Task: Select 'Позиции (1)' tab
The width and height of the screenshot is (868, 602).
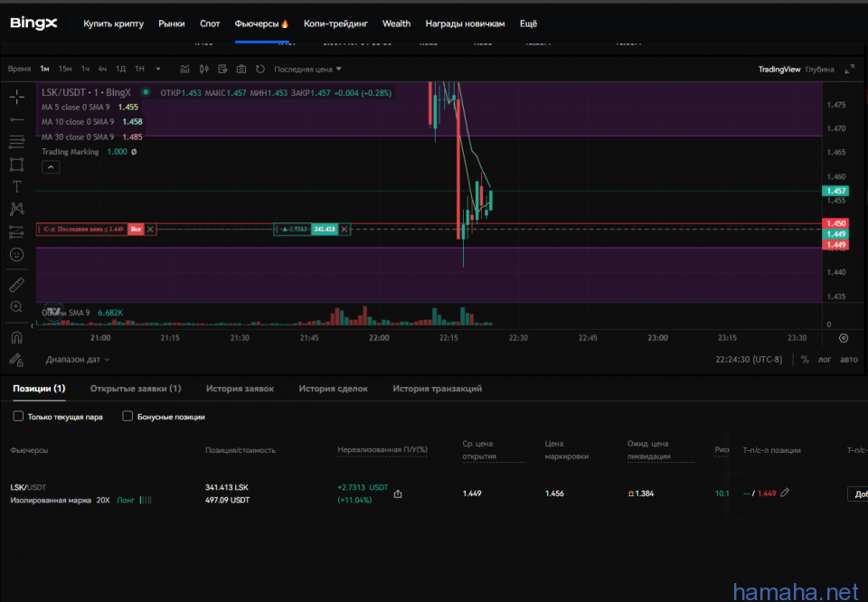Action: [x=39, y=389]
